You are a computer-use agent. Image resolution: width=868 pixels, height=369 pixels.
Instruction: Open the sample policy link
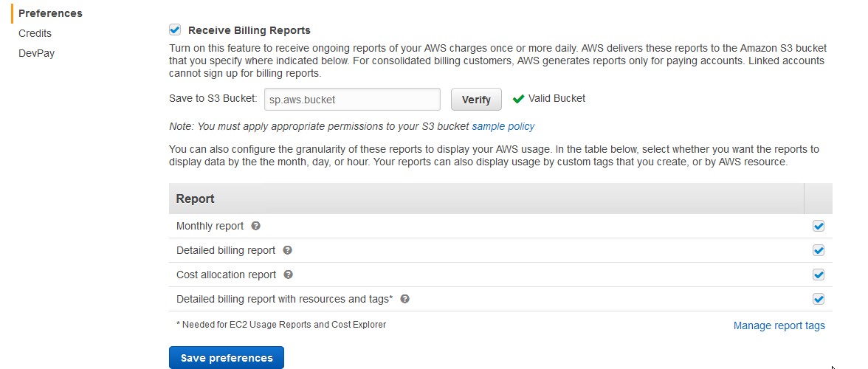point(503,126)
